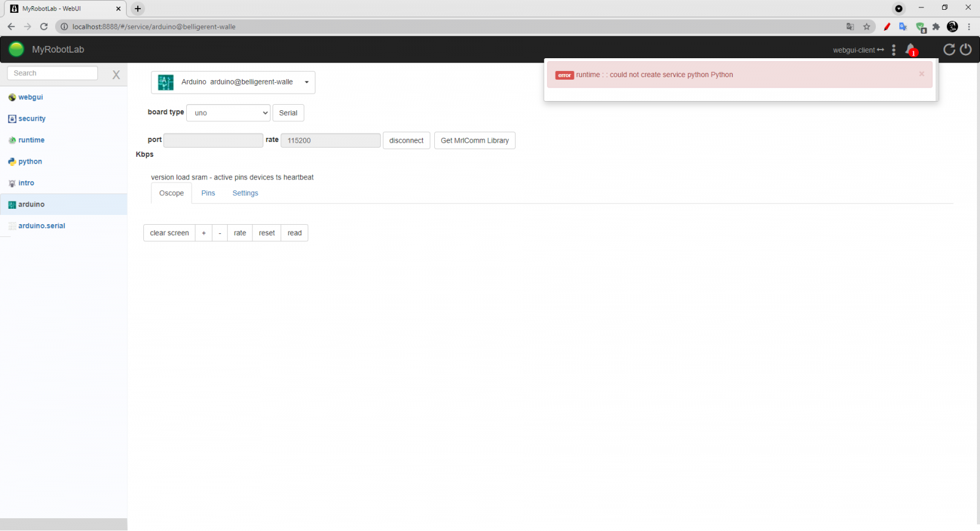Screen dimensions: 980x531
Task: Click the oscope rate button
Action: point(239,233)
